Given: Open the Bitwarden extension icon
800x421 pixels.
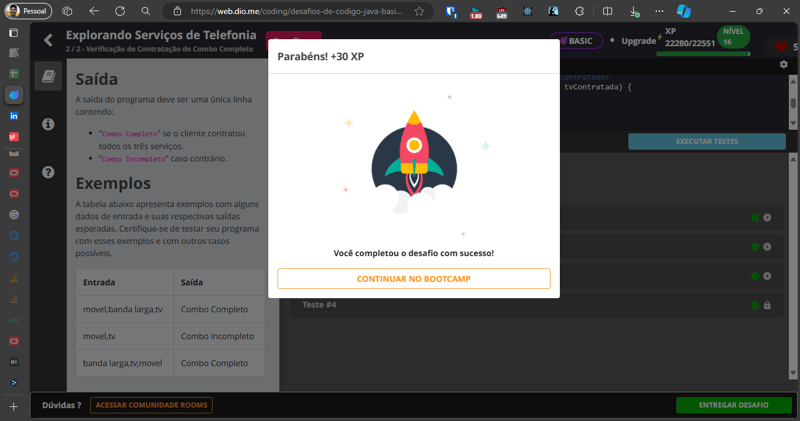Looking at the screenshot, I should point(451,11).
